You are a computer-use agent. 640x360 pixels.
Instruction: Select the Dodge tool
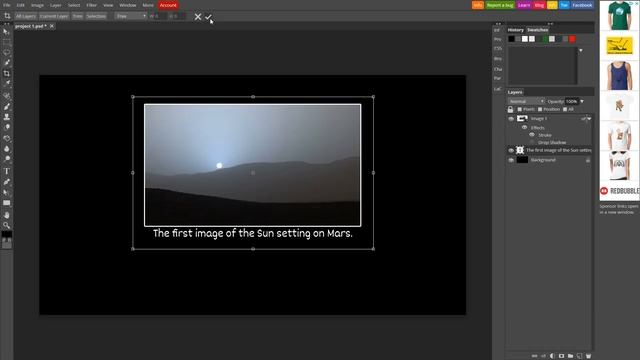[x=7, y=159]
